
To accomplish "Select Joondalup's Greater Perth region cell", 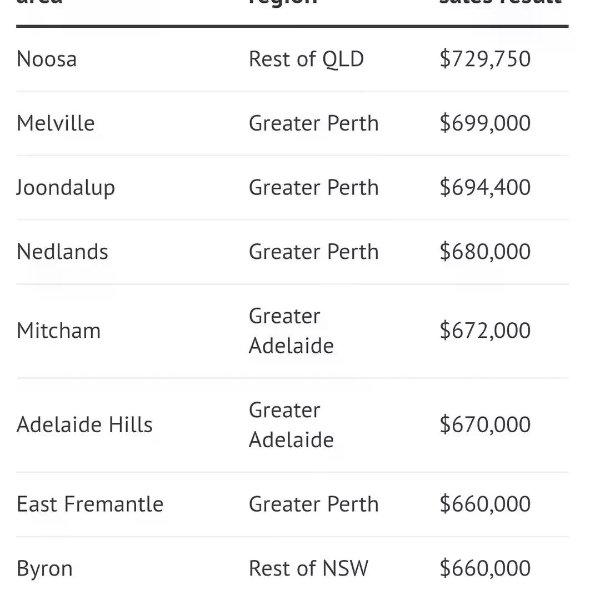I will coord(314,188).
